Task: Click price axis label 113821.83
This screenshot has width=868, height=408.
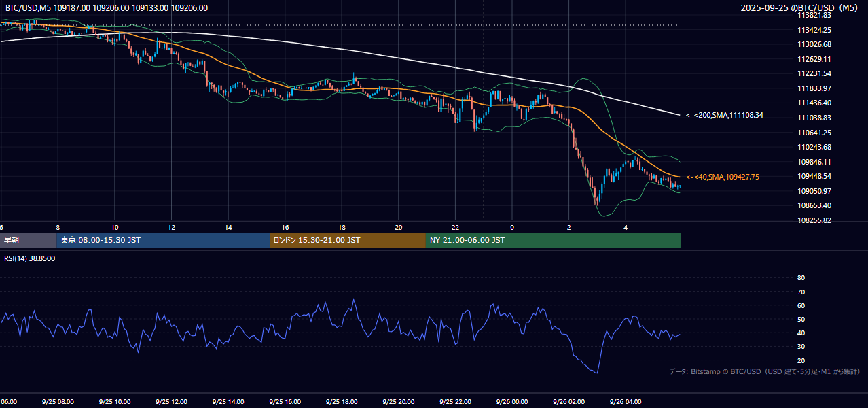Action: (814, 15)
